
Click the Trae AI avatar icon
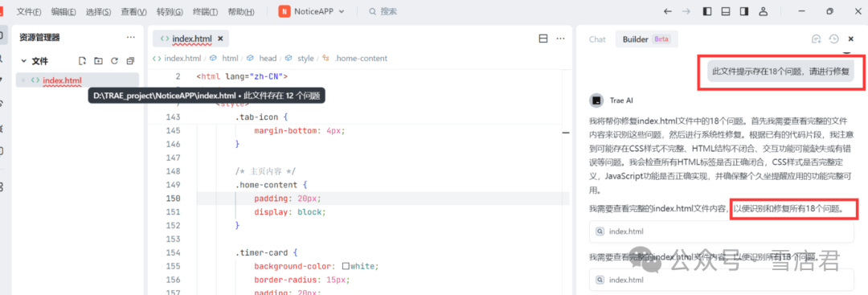[596, 100]
